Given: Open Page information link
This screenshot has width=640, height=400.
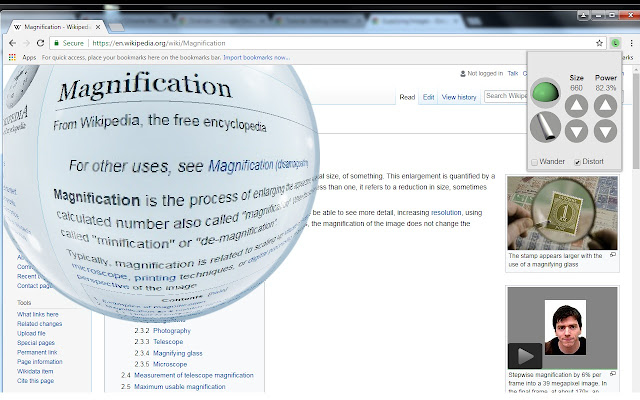Looking at the screenshot, I should tap(40, 362).
